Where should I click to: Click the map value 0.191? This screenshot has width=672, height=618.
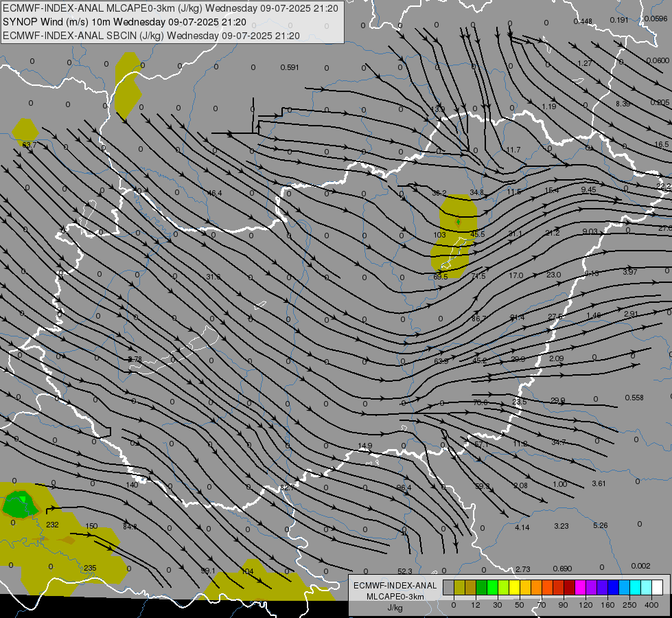tap(619, 20)
